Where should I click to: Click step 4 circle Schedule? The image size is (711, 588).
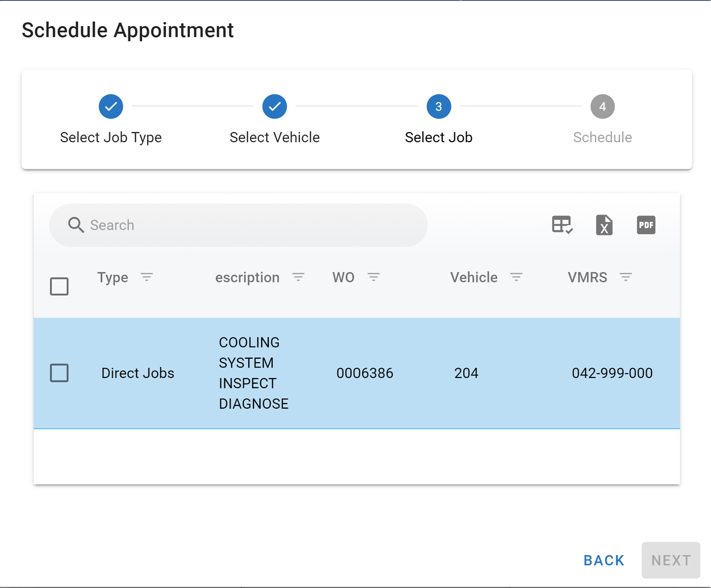(x=603, y=107)
